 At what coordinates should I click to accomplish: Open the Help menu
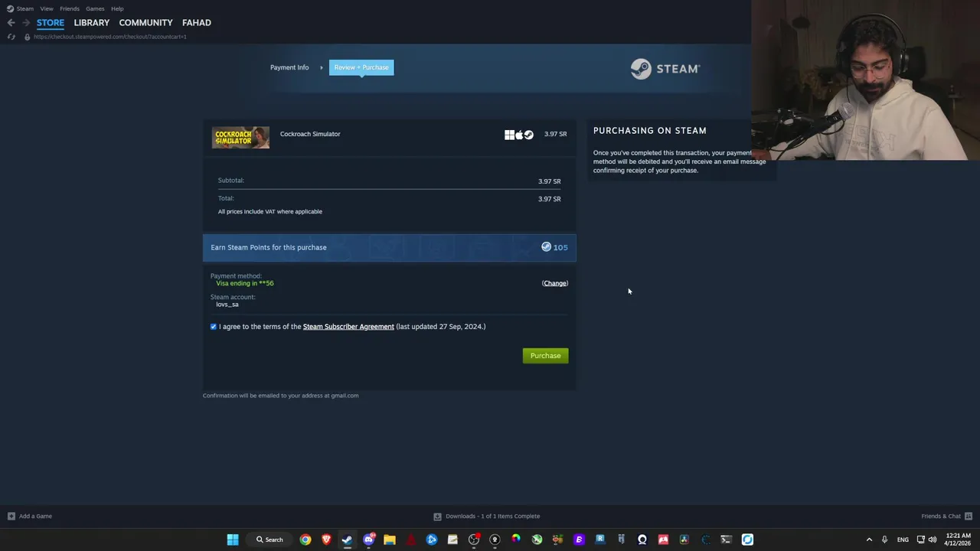[117, 8]
